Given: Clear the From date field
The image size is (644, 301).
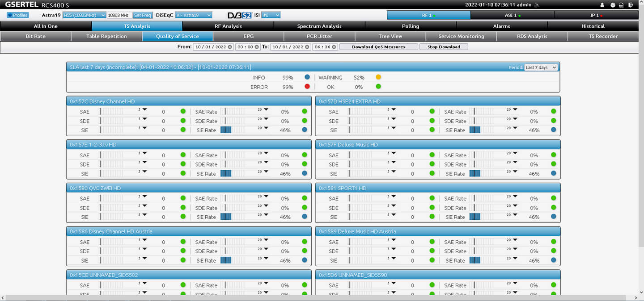Looking at the screenshot, I should click(230, 47).
